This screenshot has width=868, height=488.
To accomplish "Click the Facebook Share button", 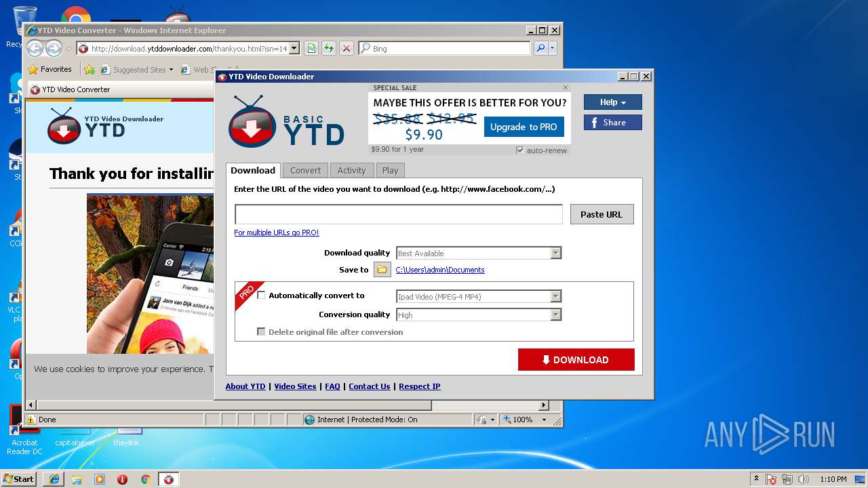I will [x=612, y=123].
